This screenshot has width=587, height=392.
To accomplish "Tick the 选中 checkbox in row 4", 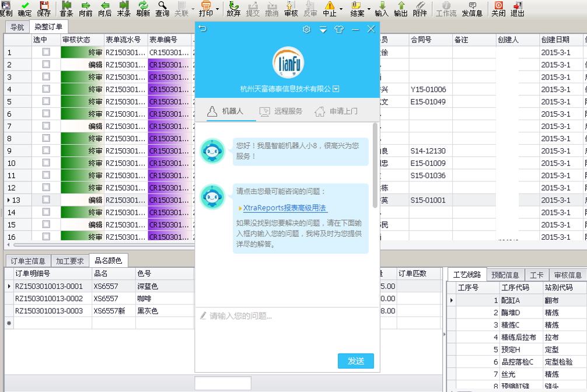I will (46, 89).
